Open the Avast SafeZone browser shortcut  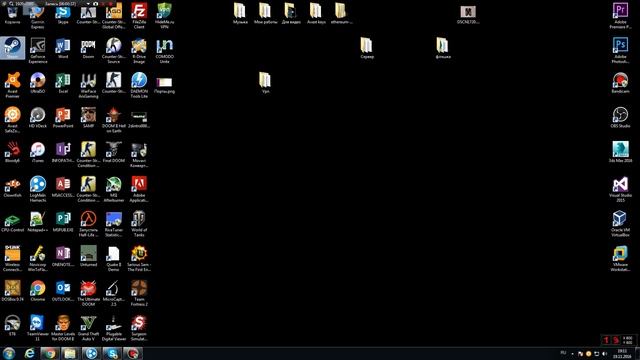click(x=12, y=120)
